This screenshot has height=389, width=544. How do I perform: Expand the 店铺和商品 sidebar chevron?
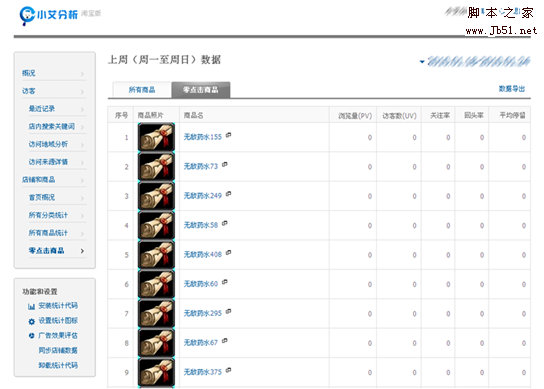82,180
